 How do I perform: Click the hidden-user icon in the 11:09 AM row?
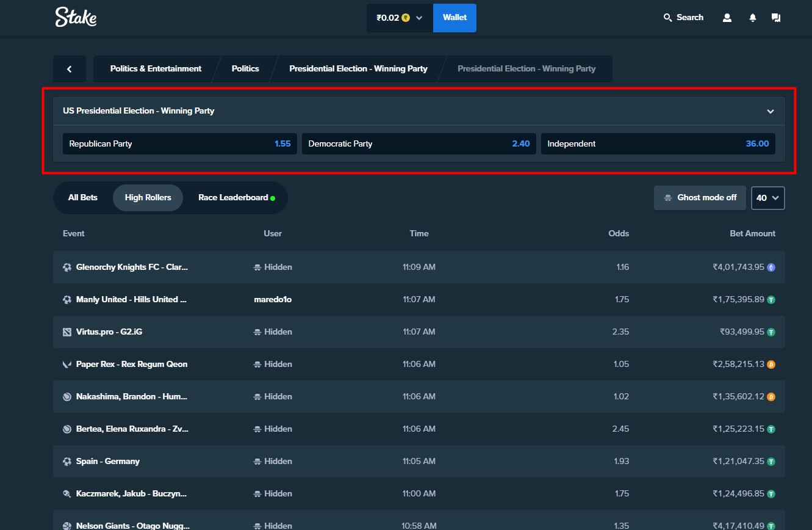pyautogui.click(x=258, y=267)
